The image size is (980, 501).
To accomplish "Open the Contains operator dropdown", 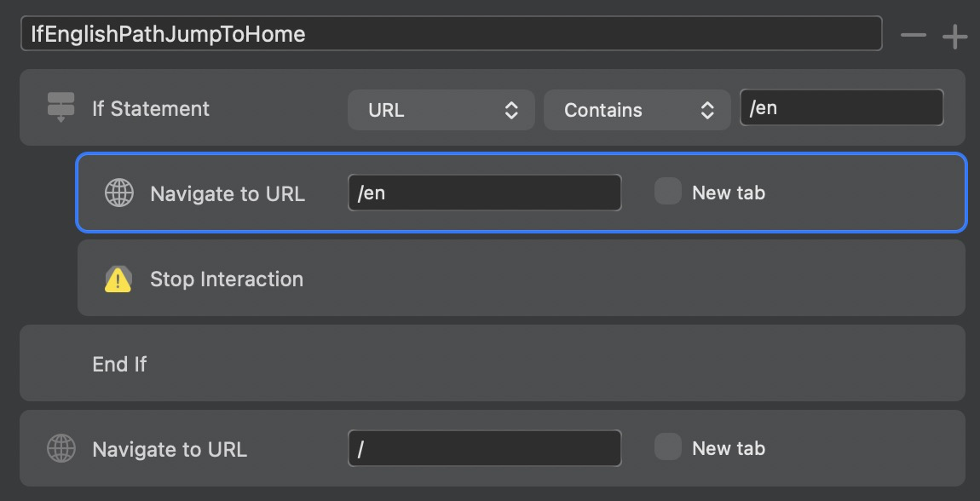I will 637,110.
